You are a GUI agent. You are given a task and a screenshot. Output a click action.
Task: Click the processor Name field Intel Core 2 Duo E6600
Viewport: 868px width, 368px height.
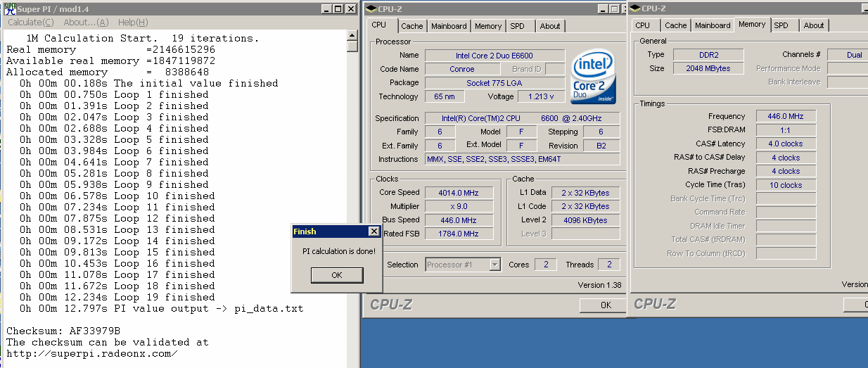pyautogui.click(x=494, y=56)
